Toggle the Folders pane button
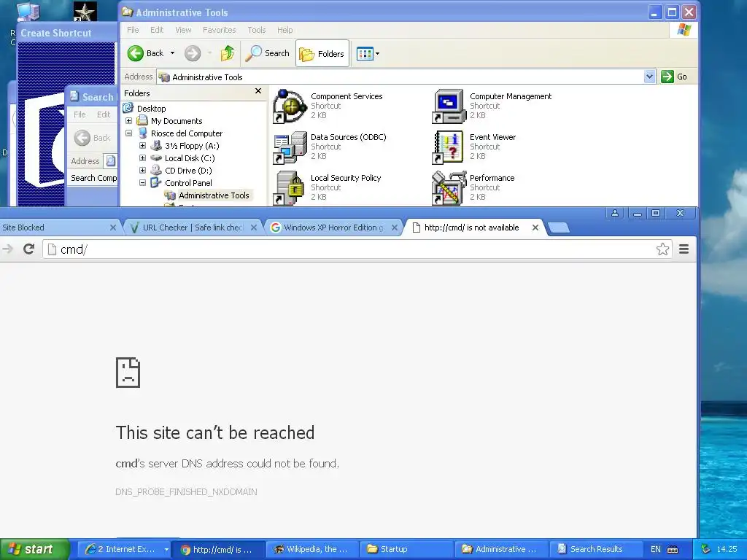The height and width of the screenshot is (560, 747). tap(322, 53)
